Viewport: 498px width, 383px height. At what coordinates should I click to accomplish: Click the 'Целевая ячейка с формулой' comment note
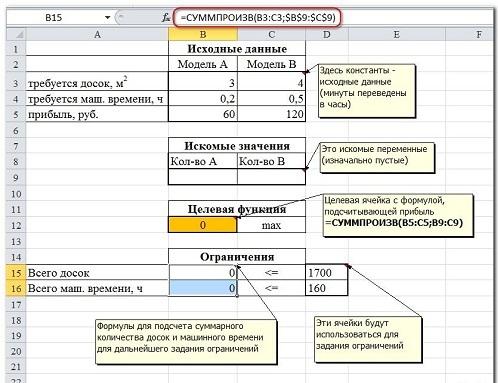398,216
